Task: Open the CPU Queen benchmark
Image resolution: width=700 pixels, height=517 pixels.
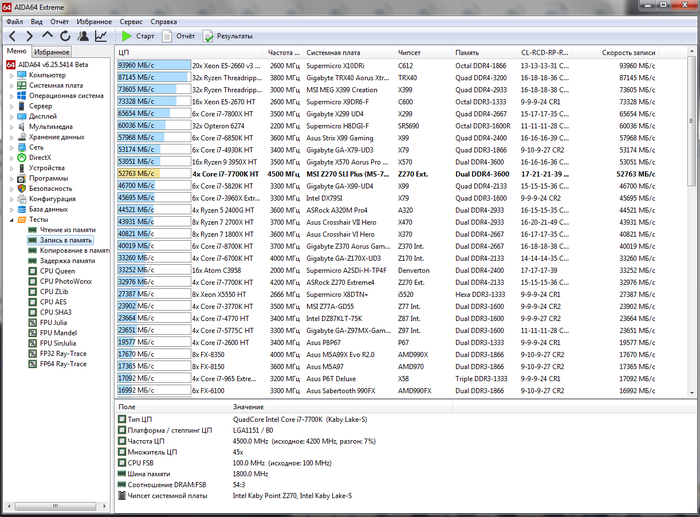Action: point(52,271)
